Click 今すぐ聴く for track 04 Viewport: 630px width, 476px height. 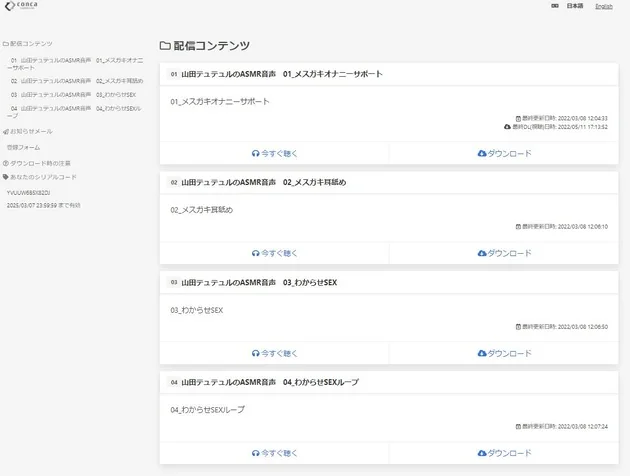click(274, 453)
